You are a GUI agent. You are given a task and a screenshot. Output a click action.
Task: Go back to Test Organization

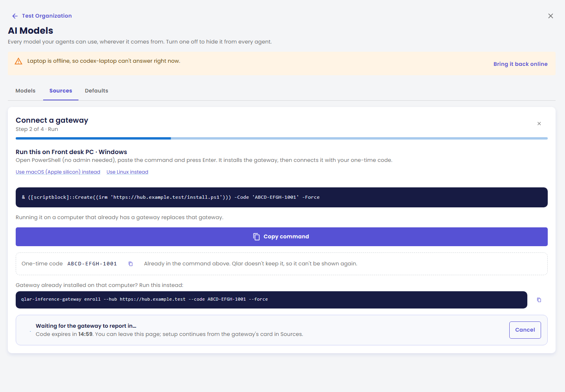tap(47, 16)
